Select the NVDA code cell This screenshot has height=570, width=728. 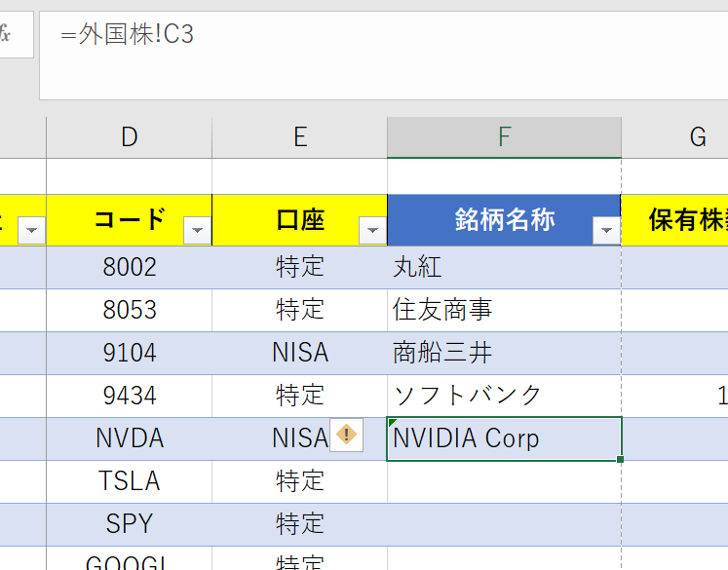tap(129, 438)
